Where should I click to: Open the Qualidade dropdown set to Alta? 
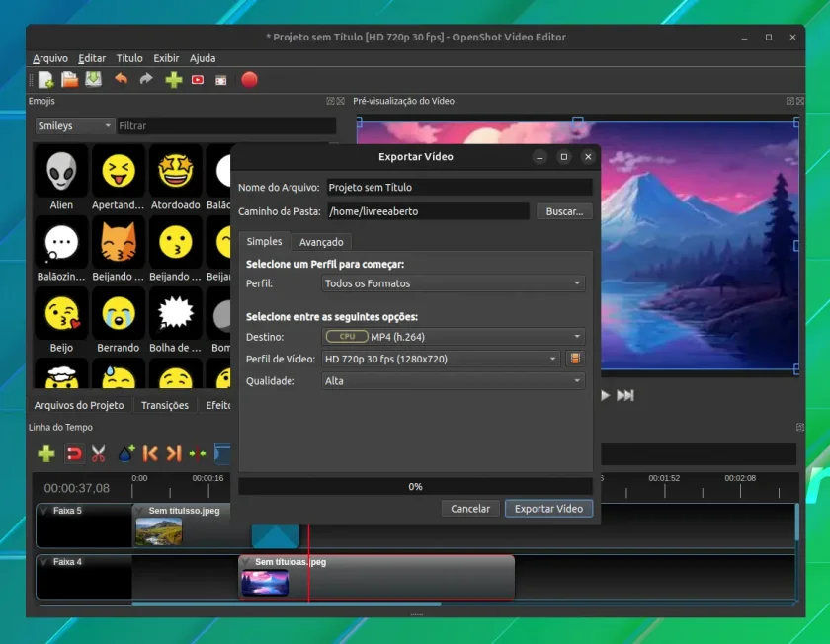pos(454,381)
